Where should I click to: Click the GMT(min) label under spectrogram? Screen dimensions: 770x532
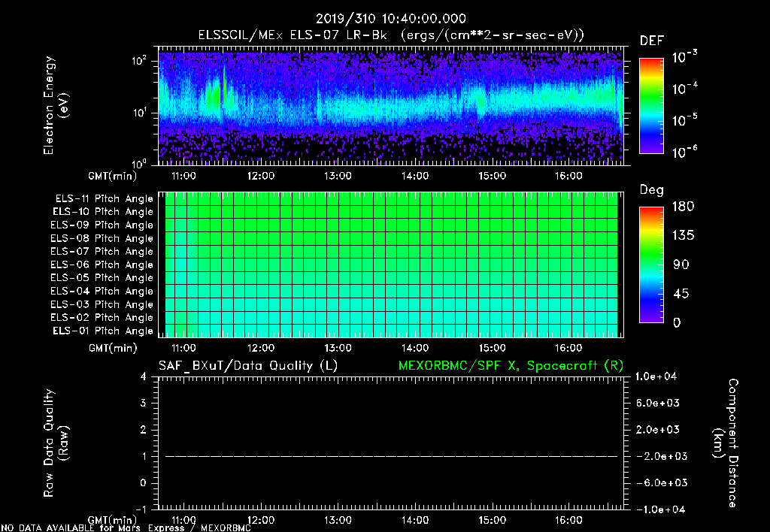pos(113,176)
